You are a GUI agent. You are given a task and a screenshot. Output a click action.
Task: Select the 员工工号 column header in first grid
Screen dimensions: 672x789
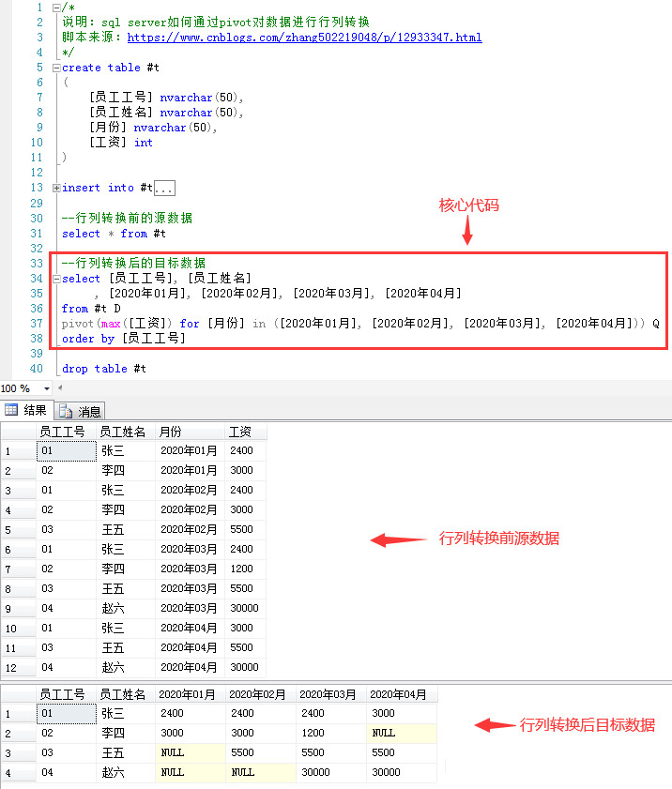(66, 432)
